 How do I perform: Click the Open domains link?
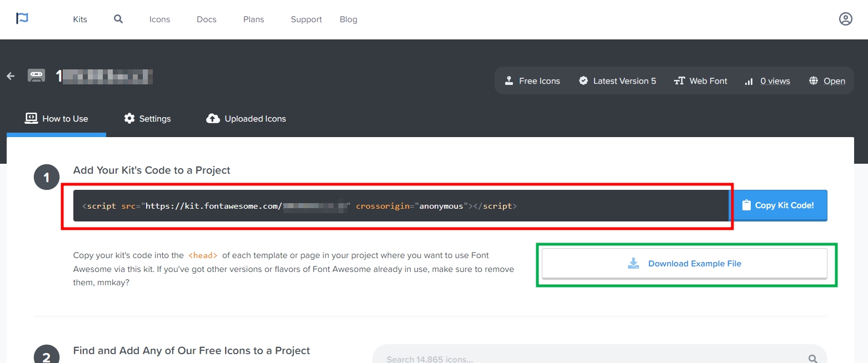(835, 81)
